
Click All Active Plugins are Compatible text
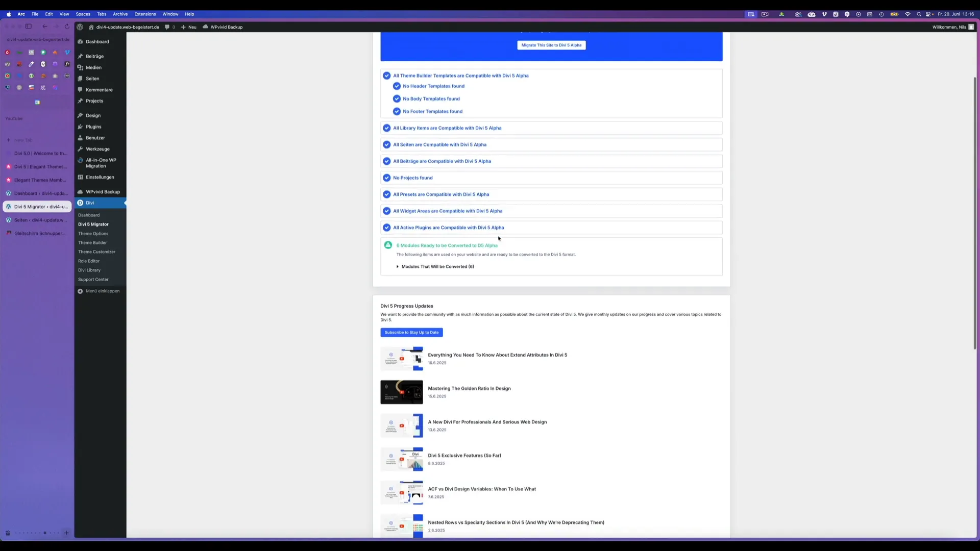pyautogui.click(x=448, y=228)
